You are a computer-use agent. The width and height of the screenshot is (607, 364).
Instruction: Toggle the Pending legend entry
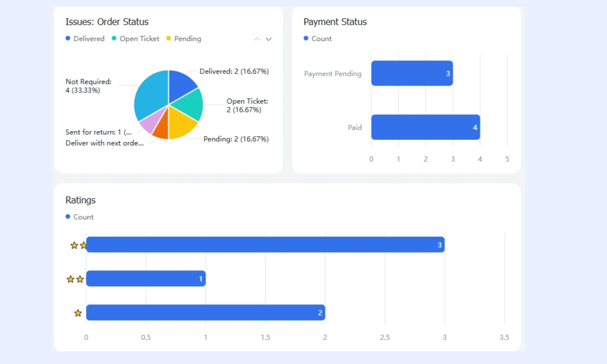tap(184, 39)
